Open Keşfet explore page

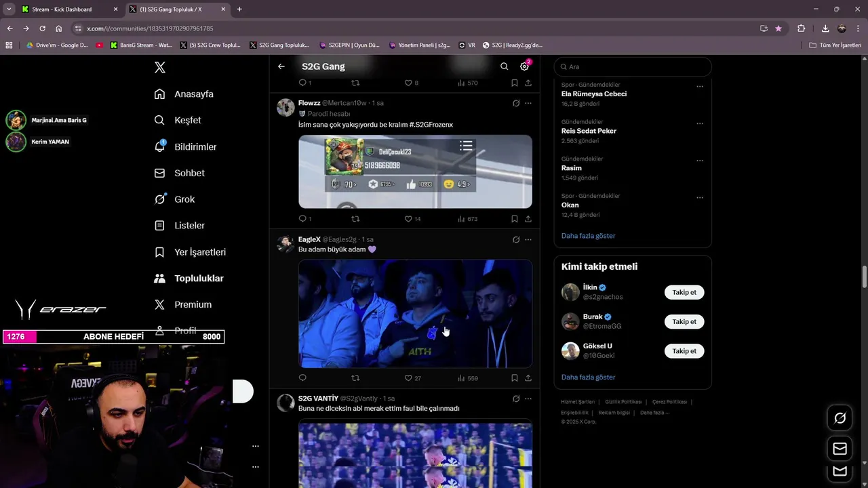click(178, 120)
